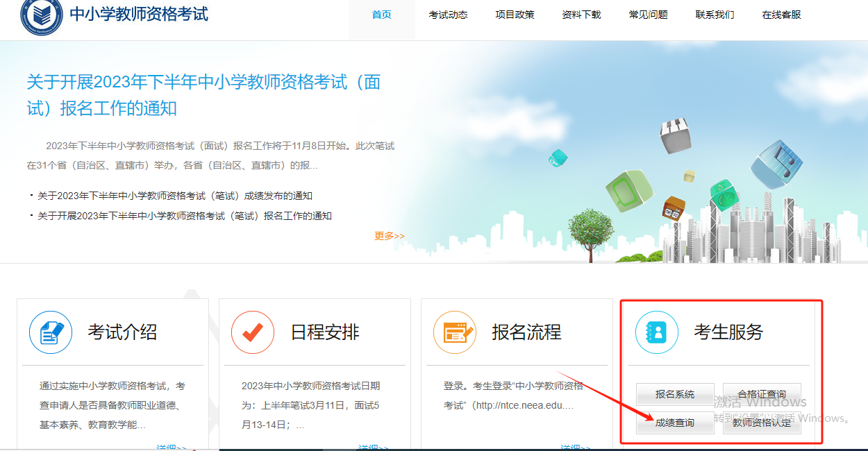
Task: Click the 报名流程 orange newspaper icon
Action: tap(455, 332)
